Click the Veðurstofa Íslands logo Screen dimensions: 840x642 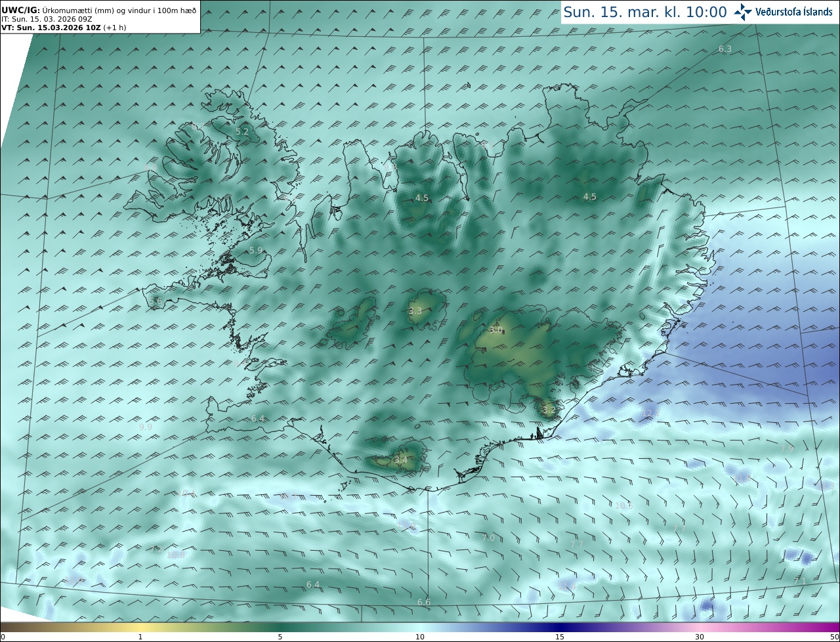(x=783, y=12)
